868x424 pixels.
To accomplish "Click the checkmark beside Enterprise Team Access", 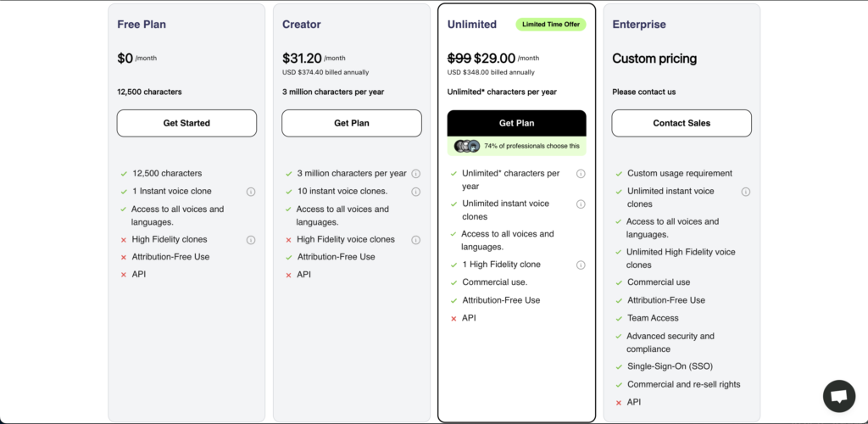I will (x=619, y=318).
